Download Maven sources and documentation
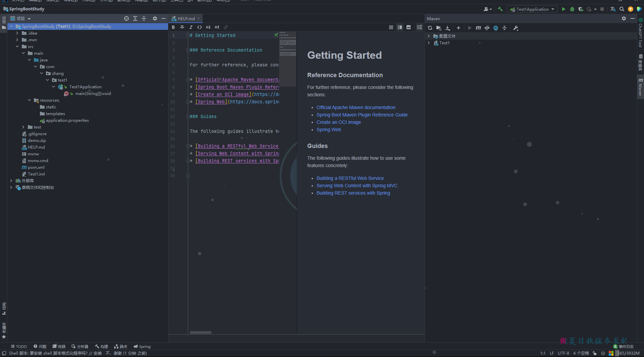This screenshot has height=357, width=644. [448, 28]
